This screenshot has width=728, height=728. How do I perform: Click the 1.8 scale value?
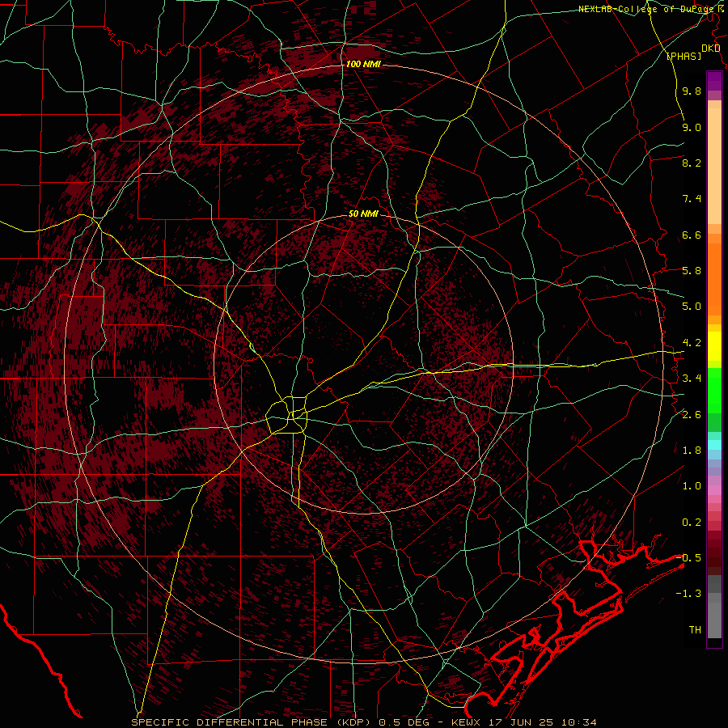pos(692,451)
